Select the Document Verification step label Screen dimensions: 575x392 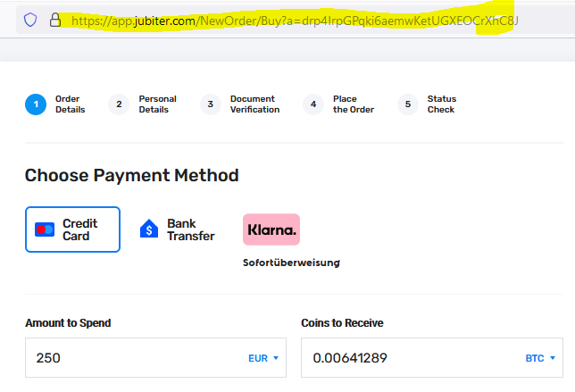coord(254,104)
